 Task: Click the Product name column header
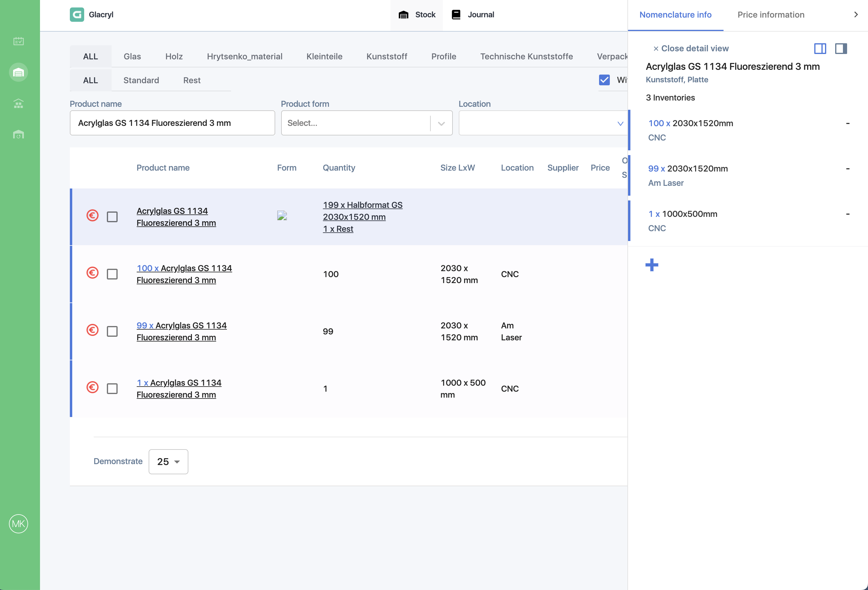click(163, 168)
